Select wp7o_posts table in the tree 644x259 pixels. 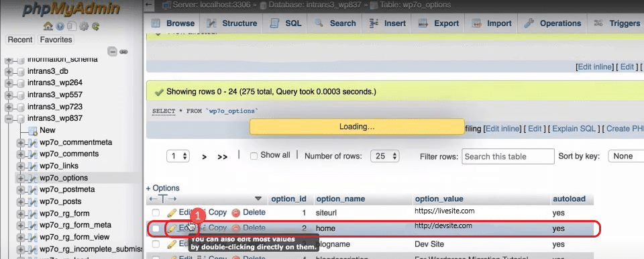[x=60, y=201]
